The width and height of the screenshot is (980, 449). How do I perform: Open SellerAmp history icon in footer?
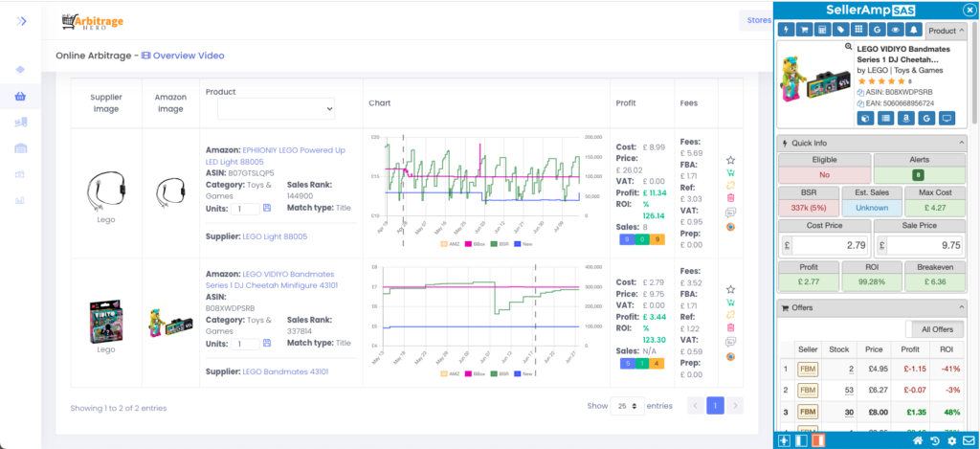click(x=935, y=441)
